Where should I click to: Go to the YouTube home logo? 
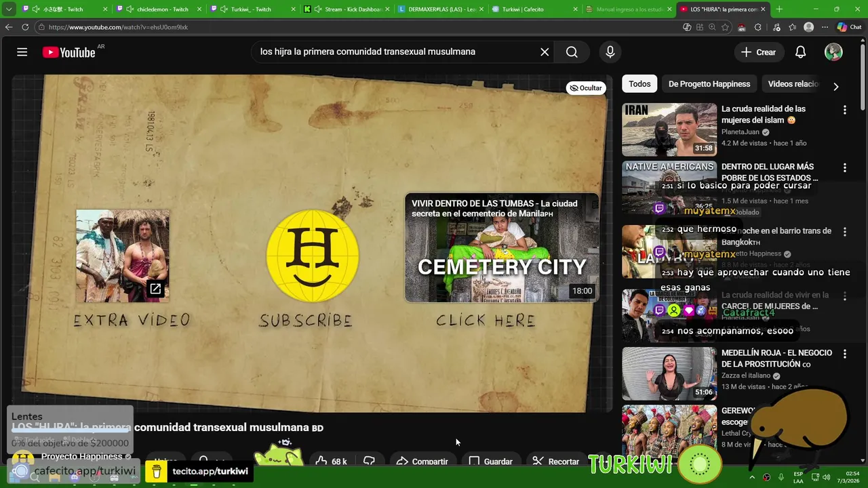68,52
